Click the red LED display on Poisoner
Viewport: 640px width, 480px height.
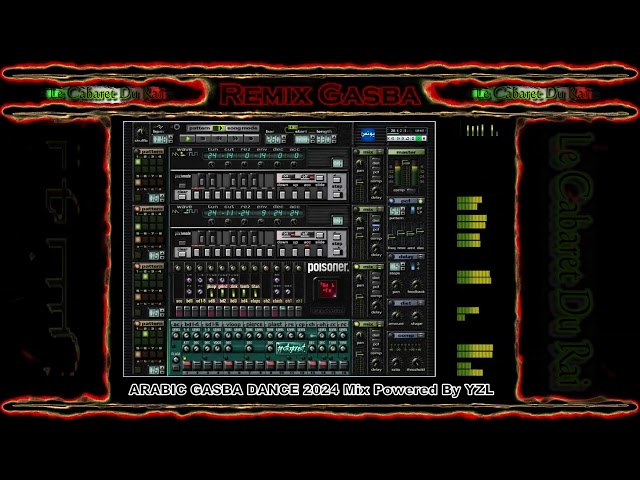coord(327,289)
